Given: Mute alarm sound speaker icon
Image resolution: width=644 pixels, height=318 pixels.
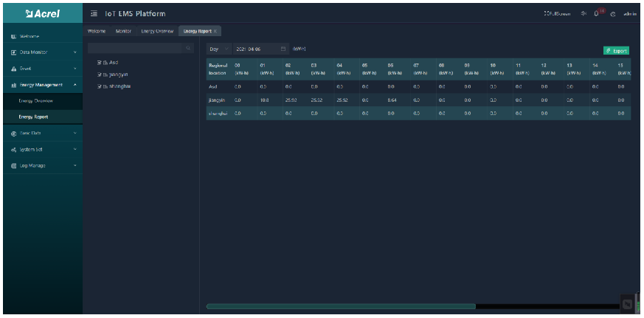Looking at the screenshot, I should [584, 13].
